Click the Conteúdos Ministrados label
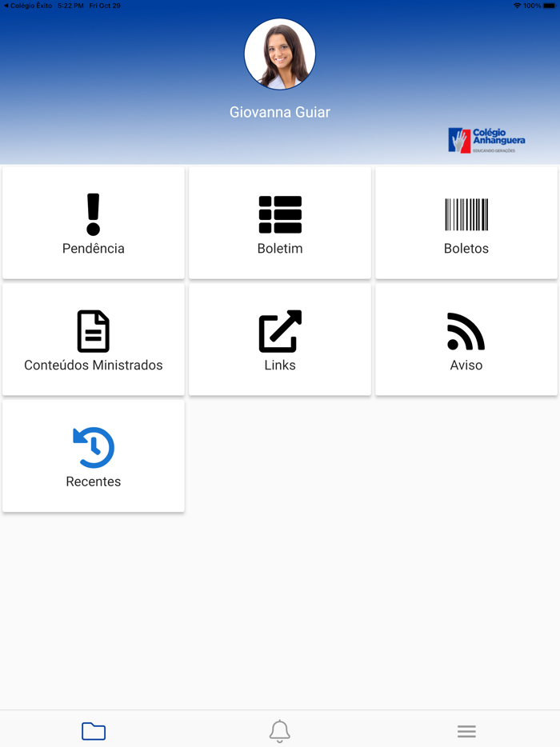This screenshot has width=560, height=747. [94, 365]
